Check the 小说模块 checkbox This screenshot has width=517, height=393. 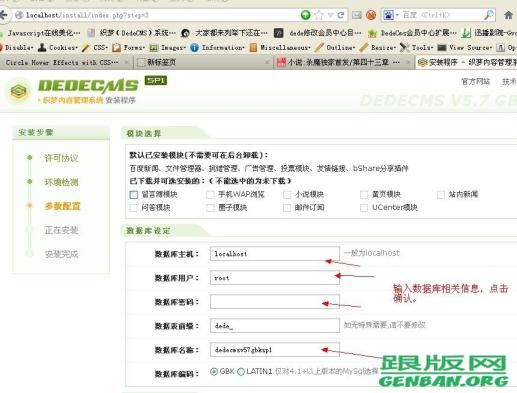287,194
